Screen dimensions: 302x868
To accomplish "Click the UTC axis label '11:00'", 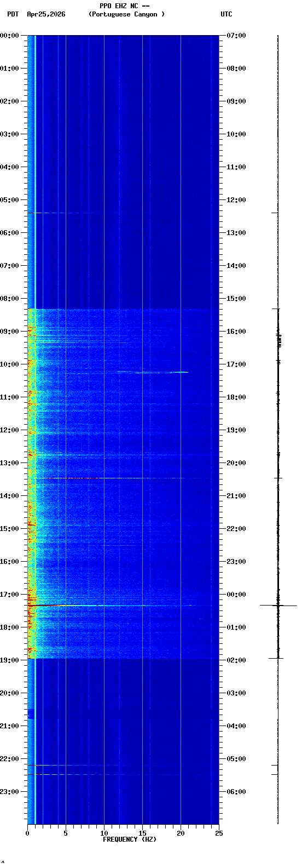I will pyautogui.click(x=236, y=167).
